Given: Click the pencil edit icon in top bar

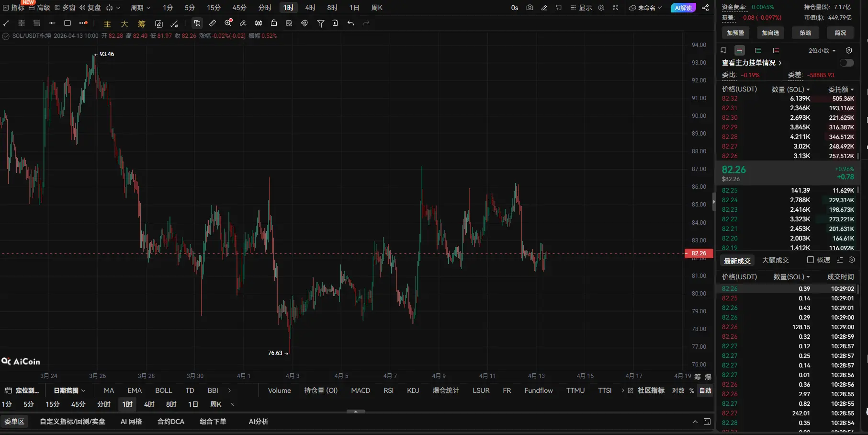Looking at the screenshot, I should 544,8.
